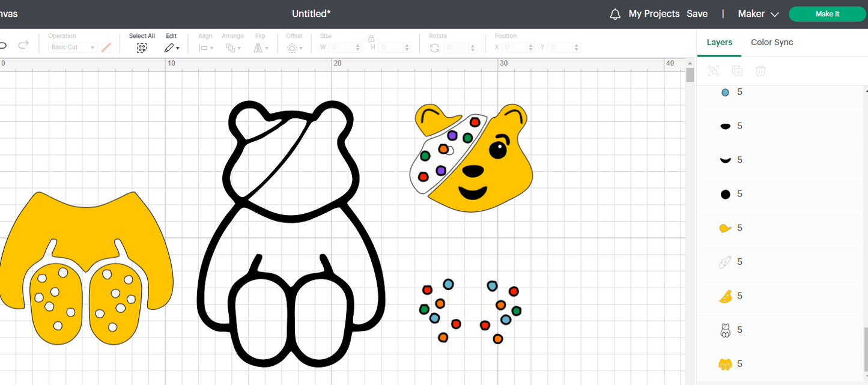868x385 pixels.
Task: Click the green Make It button
Action: coord(827,13)
